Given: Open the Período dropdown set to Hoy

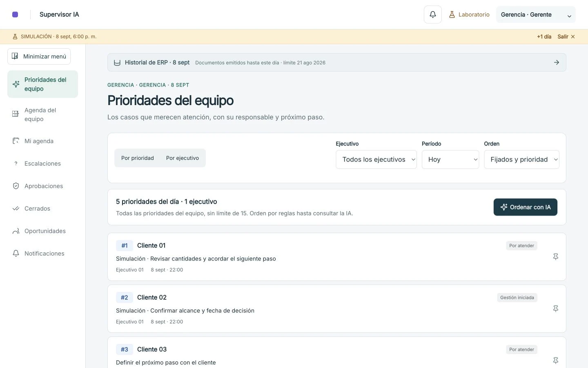Looking at the screenshot, I should coord(450,159).
